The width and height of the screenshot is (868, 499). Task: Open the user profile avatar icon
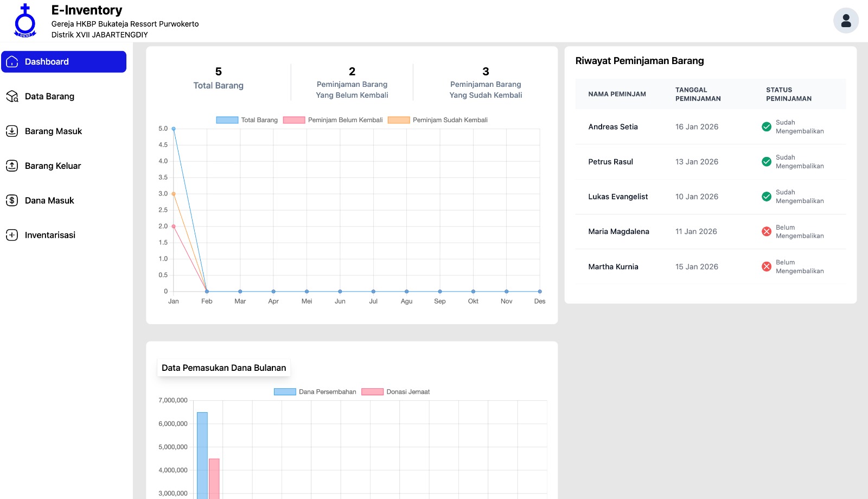click(x=846, y=21)
